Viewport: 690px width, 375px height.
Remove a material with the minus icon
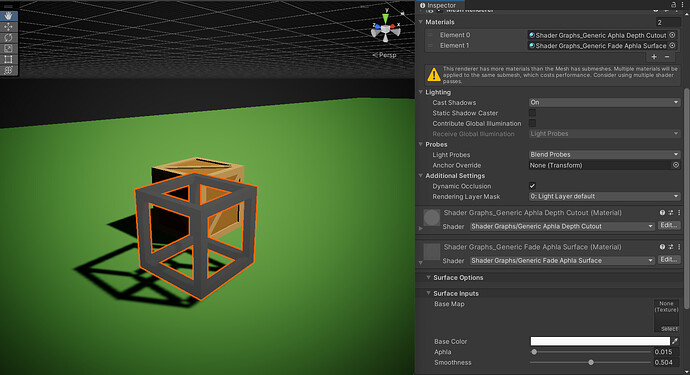[667, 57]
